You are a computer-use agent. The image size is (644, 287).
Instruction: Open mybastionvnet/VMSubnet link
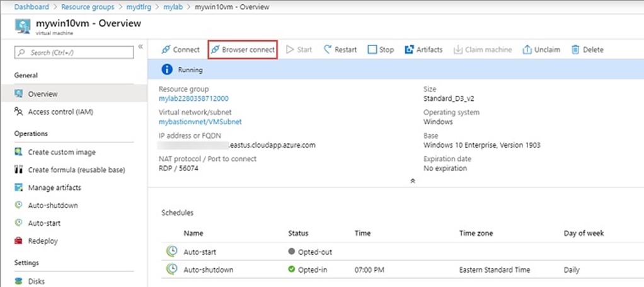[x=200, y=122]
